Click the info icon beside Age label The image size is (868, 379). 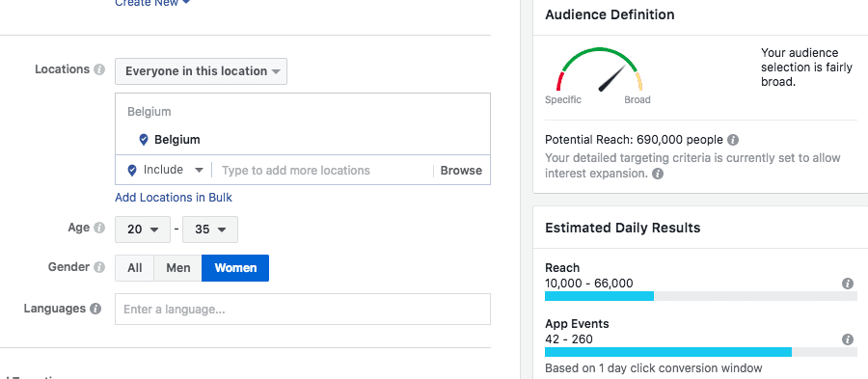point(99,228)
